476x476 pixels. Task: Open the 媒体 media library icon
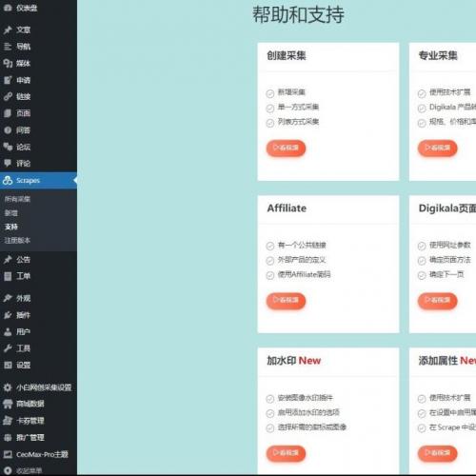click(8, 64)
